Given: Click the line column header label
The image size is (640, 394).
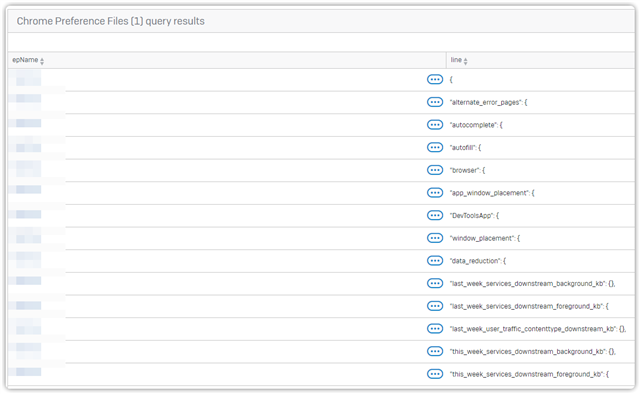Looking at the screenshot, I should (456, 60).
